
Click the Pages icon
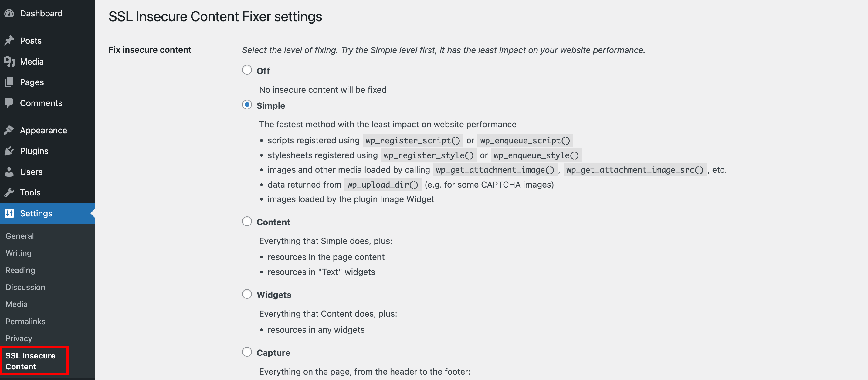(9, 82)
